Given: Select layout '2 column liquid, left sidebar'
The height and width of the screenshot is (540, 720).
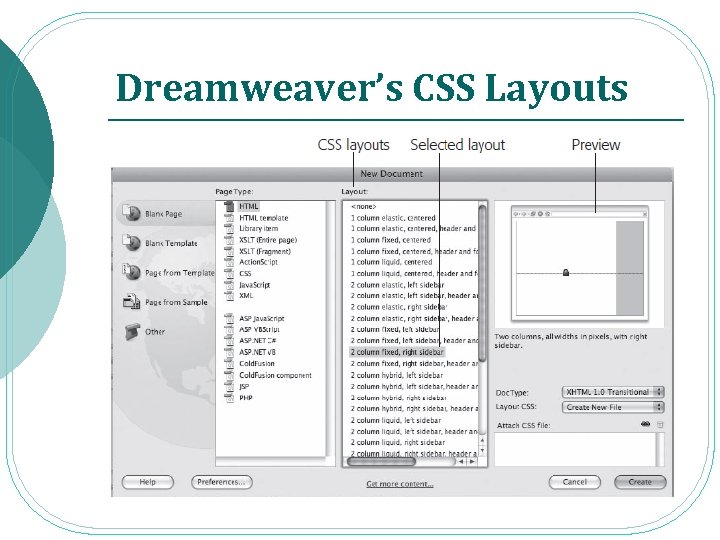Looking at the screenshot, I should [x=396, y=420].
